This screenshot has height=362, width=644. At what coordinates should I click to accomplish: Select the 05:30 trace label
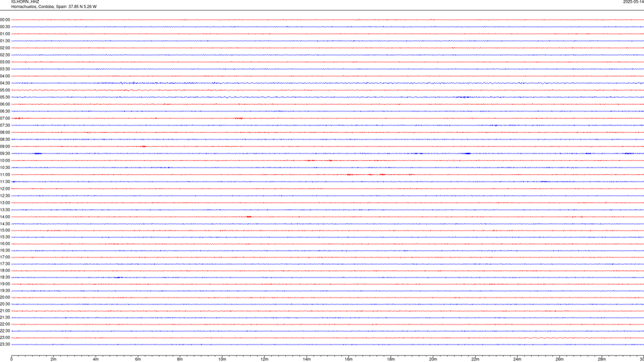pyautogui.click(x=5, y=97)
